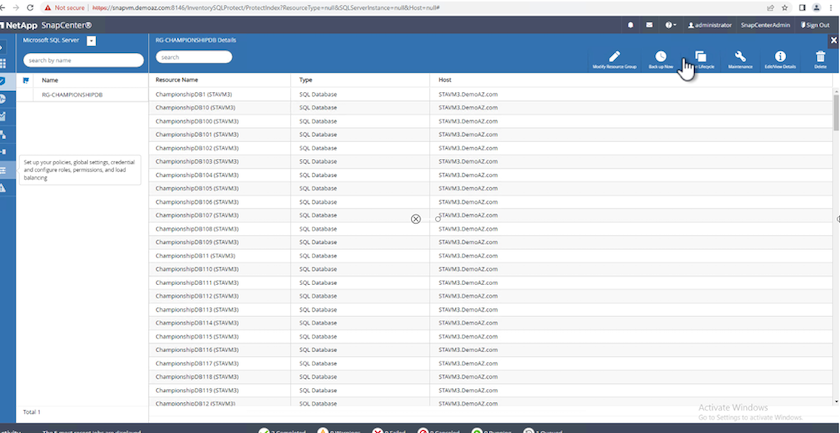Start a backup with Back up Now
840x433 pixels.
click(x=661, y=60)
